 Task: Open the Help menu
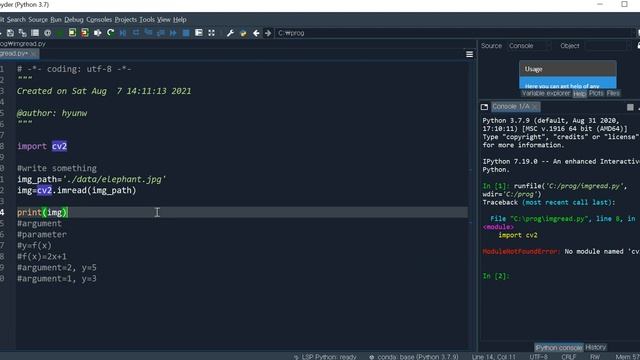[180, 20]
